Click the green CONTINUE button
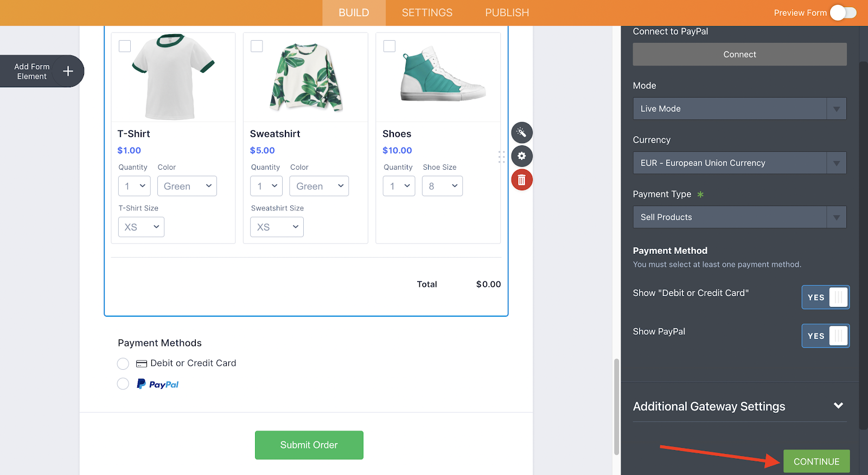This screenshot has height=475, width=868. [816, 461]
